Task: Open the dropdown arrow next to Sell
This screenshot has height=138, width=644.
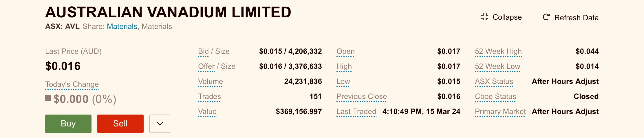Action: tap(160, 124)
